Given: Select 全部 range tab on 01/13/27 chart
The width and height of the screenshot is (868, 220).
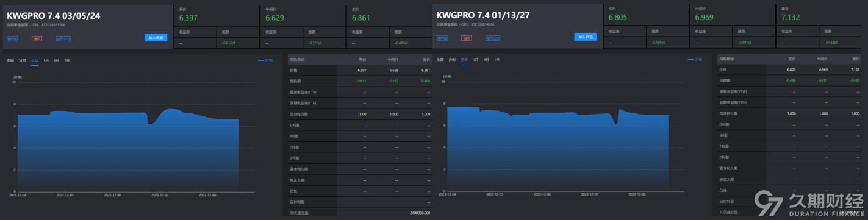Looking at the screenshot, I should 440,60.
